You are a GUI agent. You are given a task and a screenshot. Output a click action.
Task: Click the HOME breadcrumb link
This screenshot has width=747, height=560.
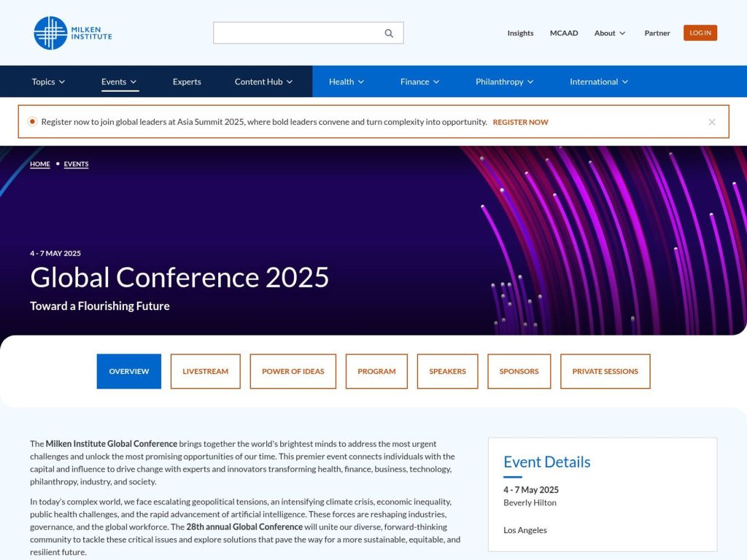[x=39, y=163]
